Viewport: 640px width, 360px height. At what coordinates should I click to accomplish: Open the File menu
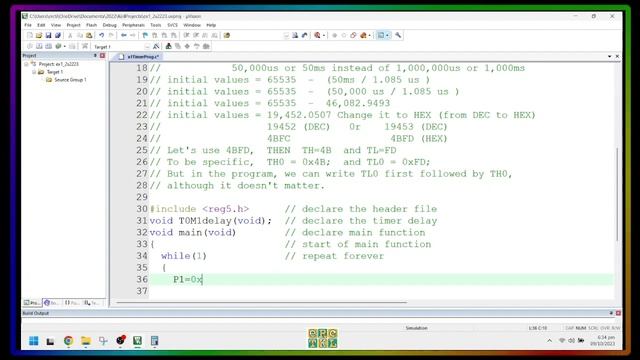pos(28,25)
